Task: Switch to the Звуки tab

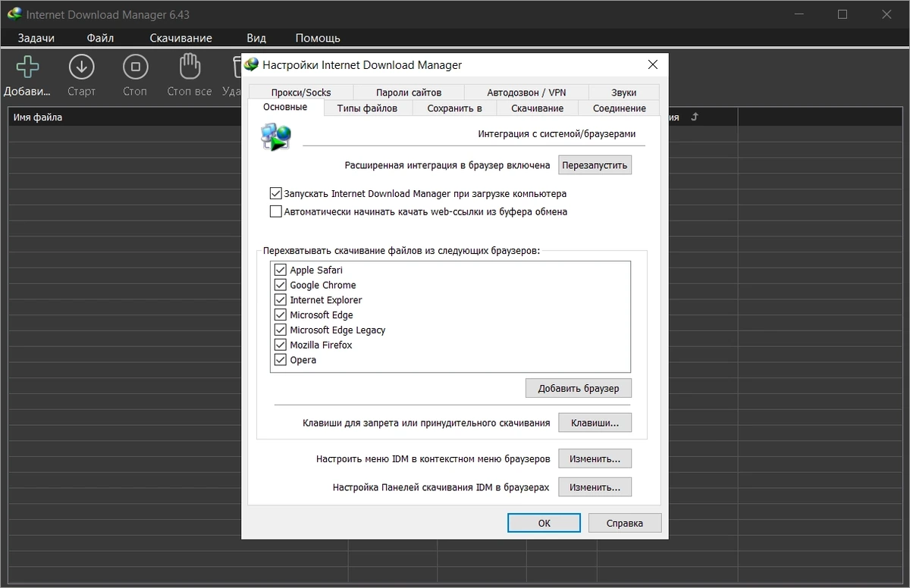Action: (623, 92)
